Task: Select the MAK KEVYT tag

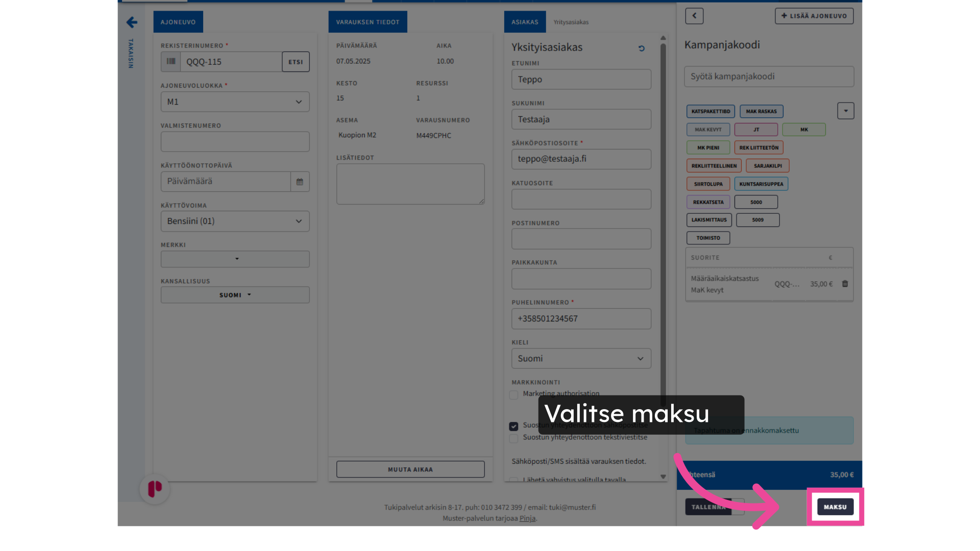Action: coord(708,130)
